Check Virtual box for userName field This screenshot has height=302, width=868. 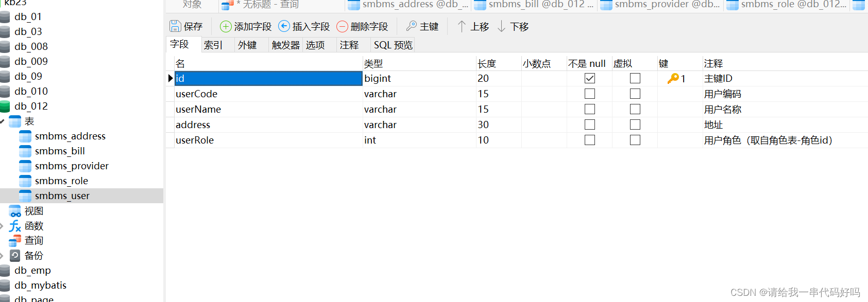click(635, 109)
